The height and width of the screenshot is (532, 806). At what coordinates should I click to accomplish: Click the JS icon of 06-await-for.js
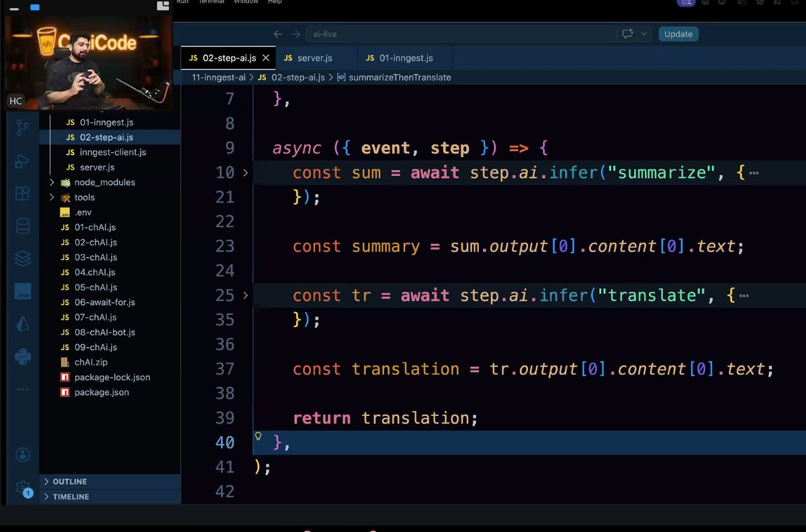point(65,302)
